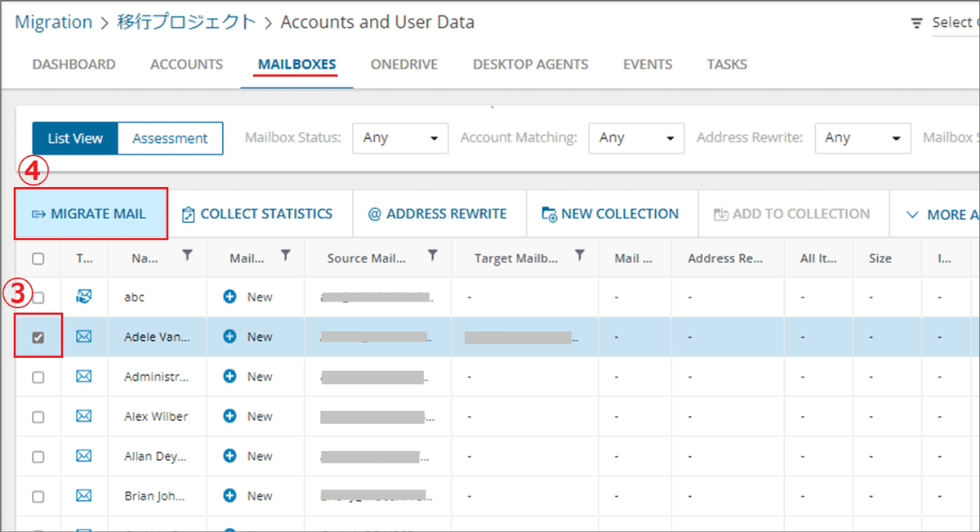Uncheck the Adele Vance row checkbox

pyautogui.click(x=38, y=338)
